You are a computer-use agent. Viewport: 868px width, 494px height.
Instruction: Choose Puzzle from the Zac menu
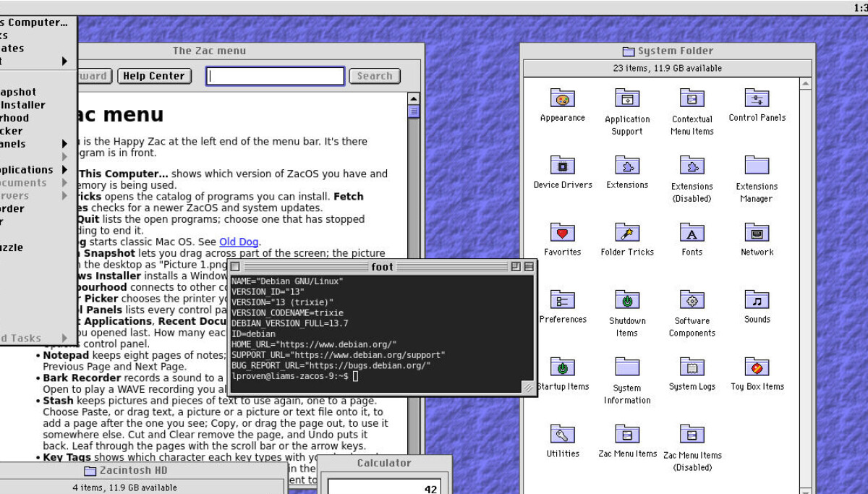(38, 247)
